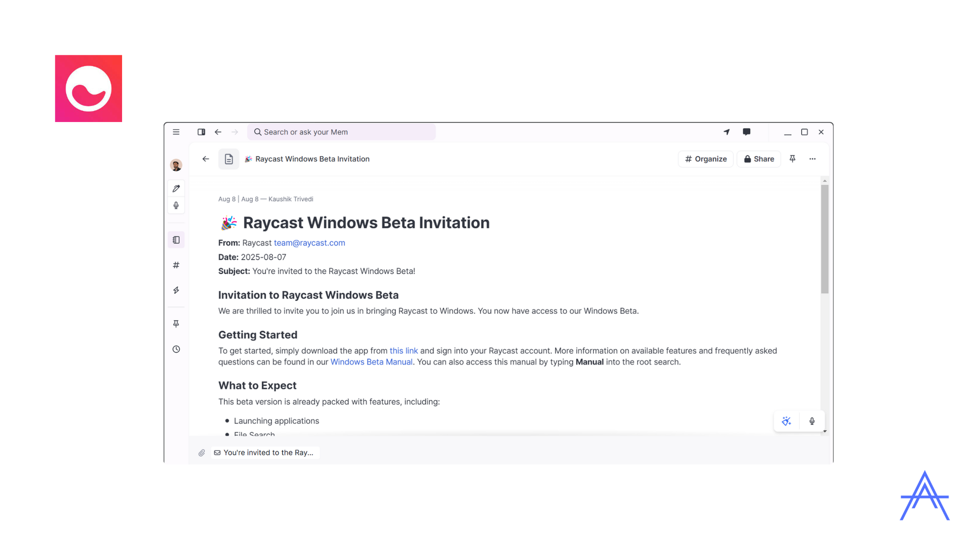
Task: Pin this note with header pin icon
Action: 792,159
